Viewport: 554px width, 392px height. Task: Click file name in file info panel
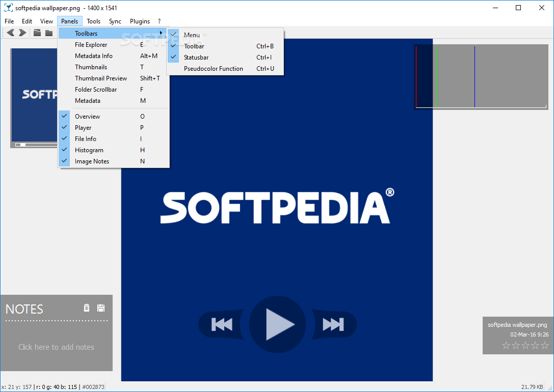point(517,325)
